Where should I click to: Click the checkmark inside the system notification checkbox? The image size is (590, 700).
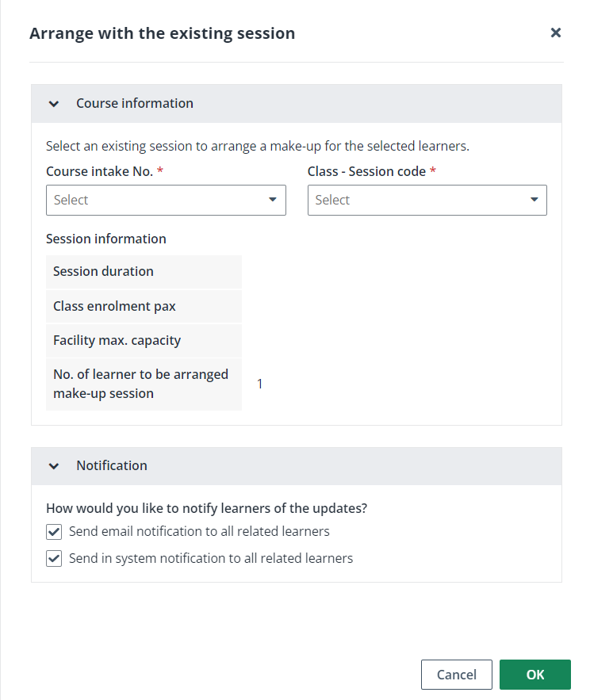tap(54, 558)
